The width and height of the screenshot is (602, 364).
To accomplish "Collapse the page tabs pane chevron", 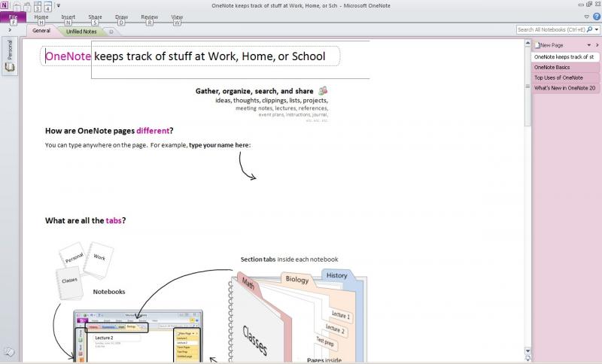I will 597,45.
